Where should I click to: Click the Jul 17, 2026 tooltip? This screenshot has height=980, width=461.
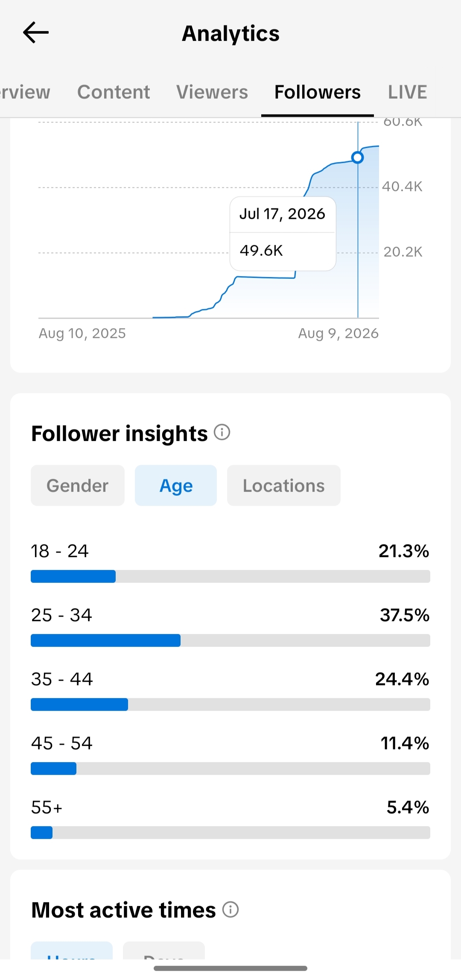[283, 234]
